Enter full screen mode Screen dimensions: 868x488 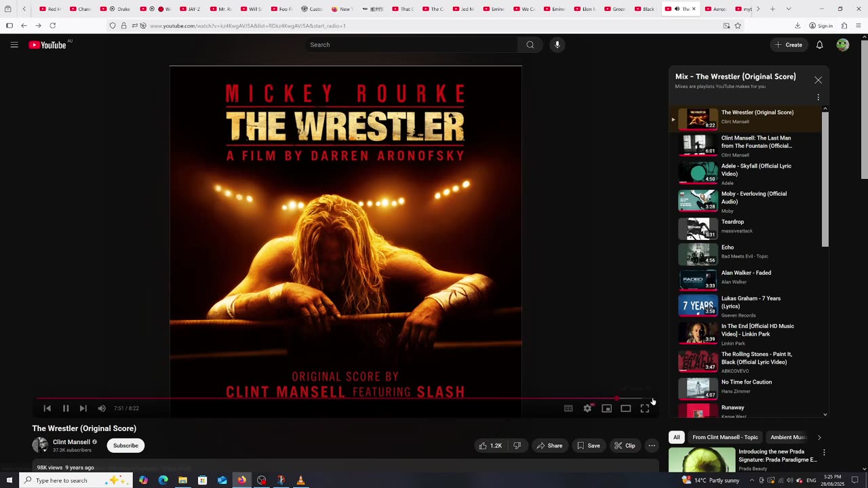tap(645, 408)
